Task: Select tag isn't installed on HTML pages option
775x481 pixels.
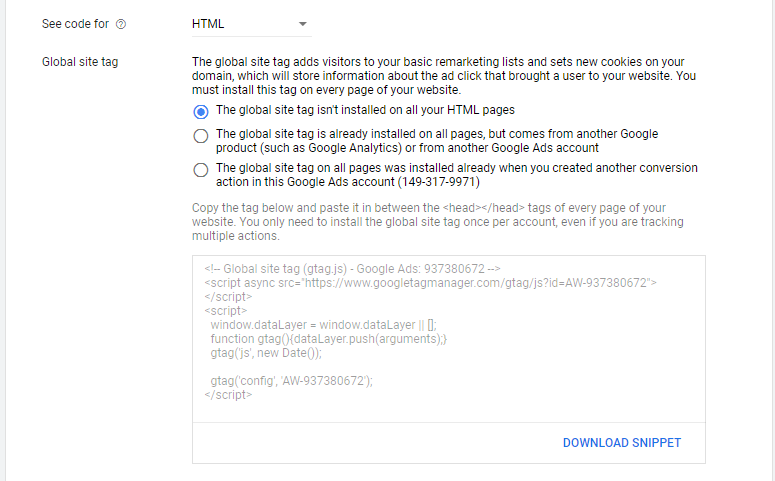Action: pos(201,112)
